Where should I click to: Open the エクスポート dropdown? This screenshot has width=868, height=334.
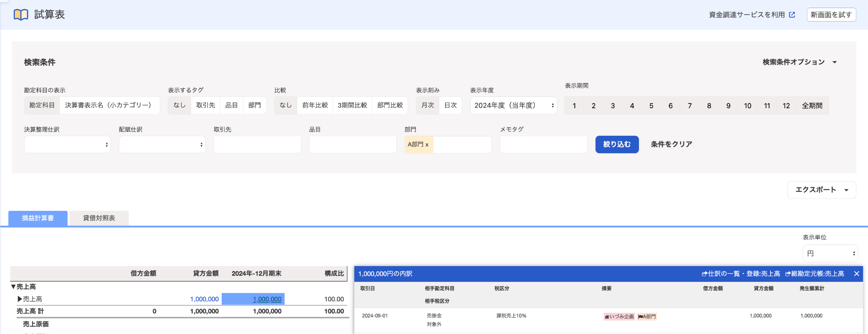pos(822,190)
